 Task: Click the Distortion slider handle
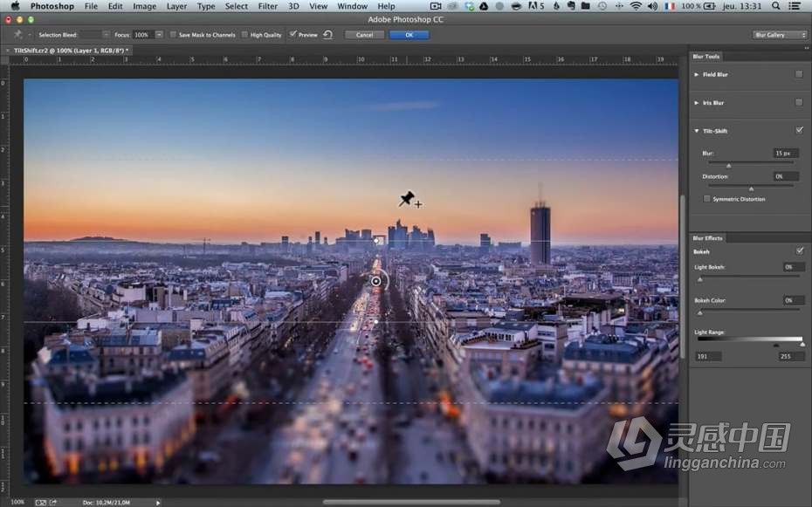[x=752, y=188]
